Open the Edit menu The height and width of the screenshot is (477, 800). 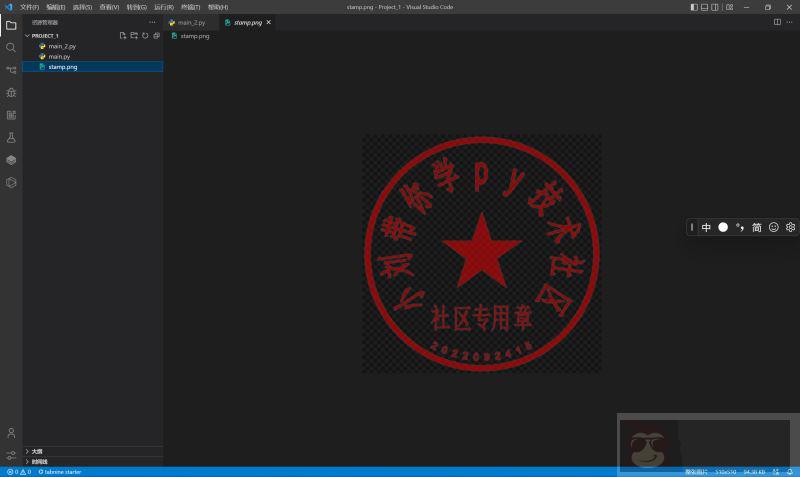point(56,7)
